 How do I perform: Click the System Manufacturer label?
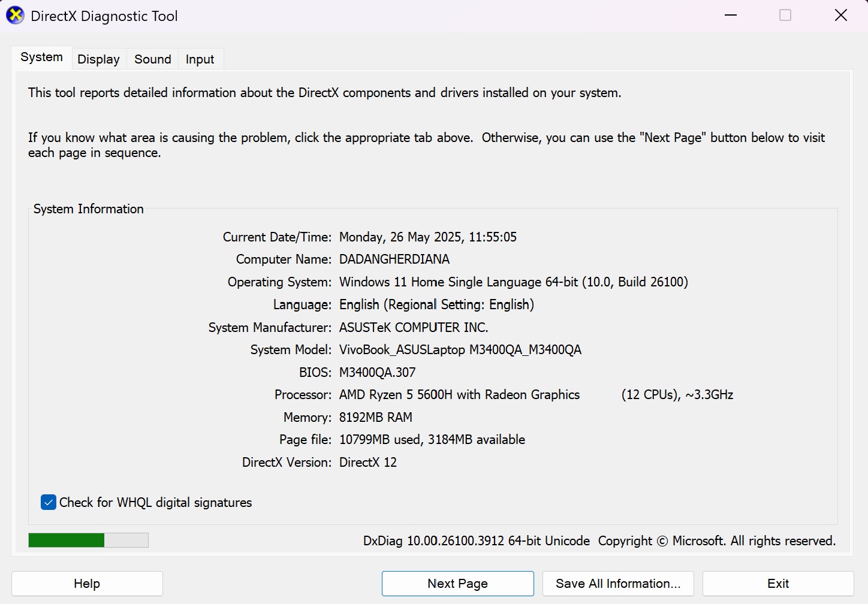point(270,328)
